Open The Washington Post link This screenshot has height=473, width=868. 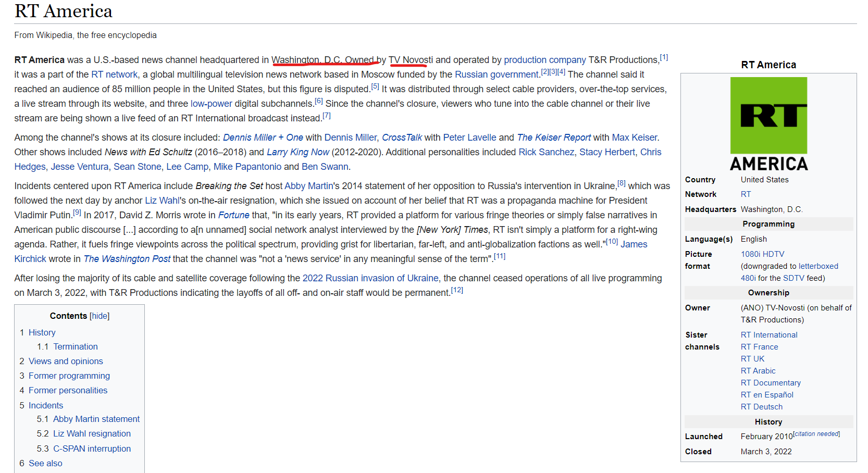pyautogui.click(x=127, y=259)
